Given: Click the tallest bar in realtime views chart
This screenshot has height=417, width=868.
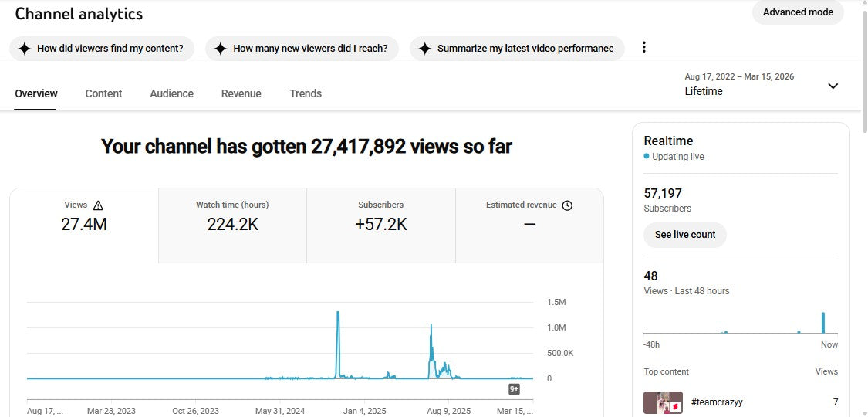Looking at the screenshot, I should (823, 322).
